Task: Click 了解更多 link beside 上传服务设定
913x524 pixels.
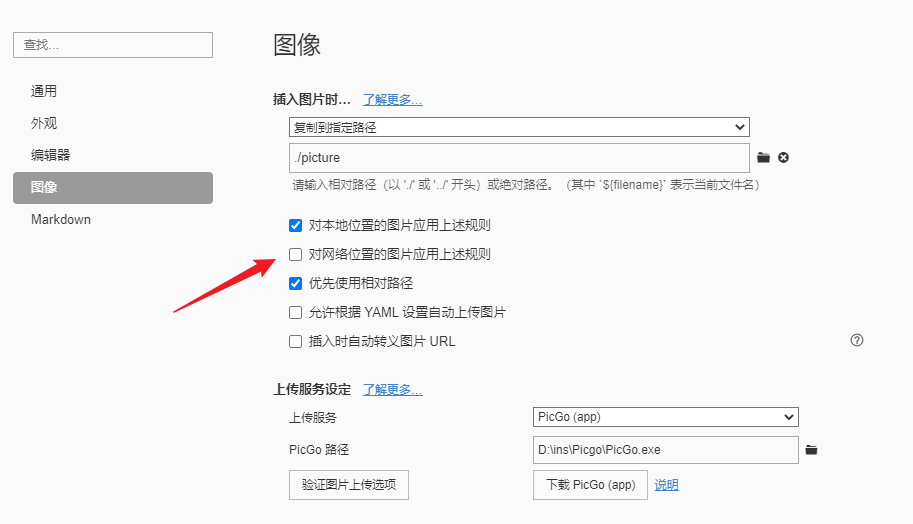Action: pos(392,390)
